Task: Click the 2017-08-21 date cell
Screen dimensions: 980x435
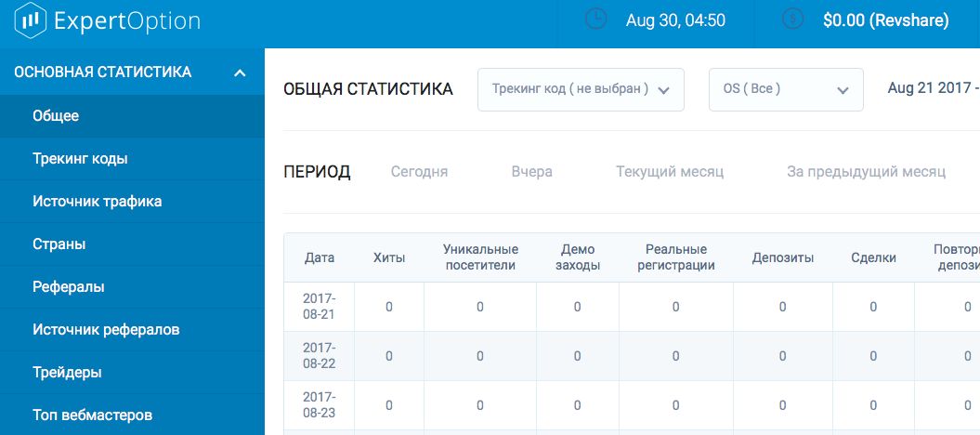Action: click(320, 307)
